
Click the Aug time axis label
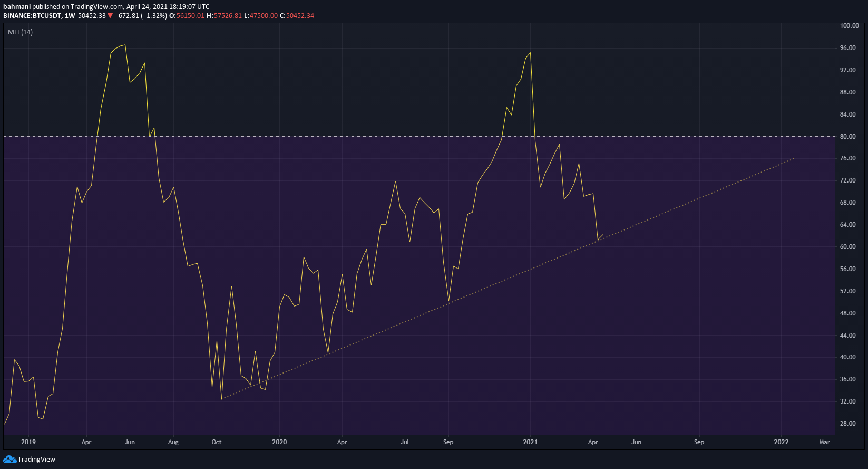[173, 442]
